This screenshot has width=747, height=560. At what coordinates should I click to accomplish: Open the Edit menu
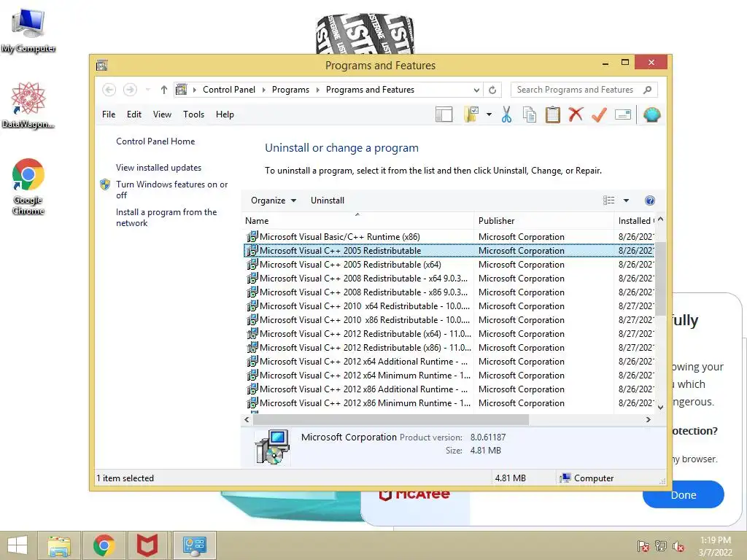tap(134, 114)
